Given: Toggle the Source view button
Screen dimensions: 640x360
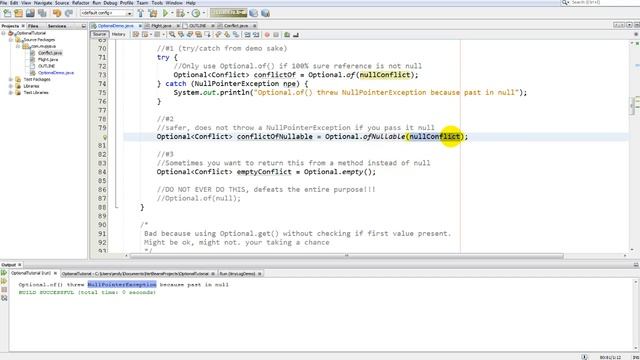Looking at the screenshot, I should click(x=99, y=35).
